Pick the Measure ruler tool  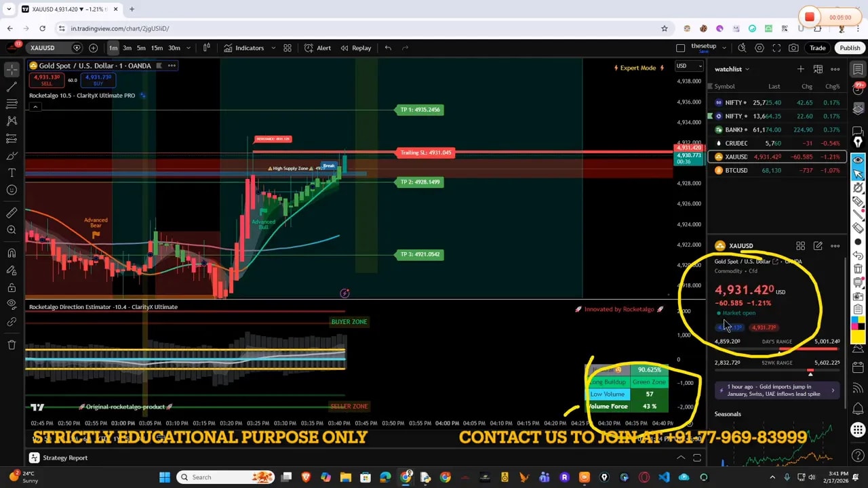point(12,213)
